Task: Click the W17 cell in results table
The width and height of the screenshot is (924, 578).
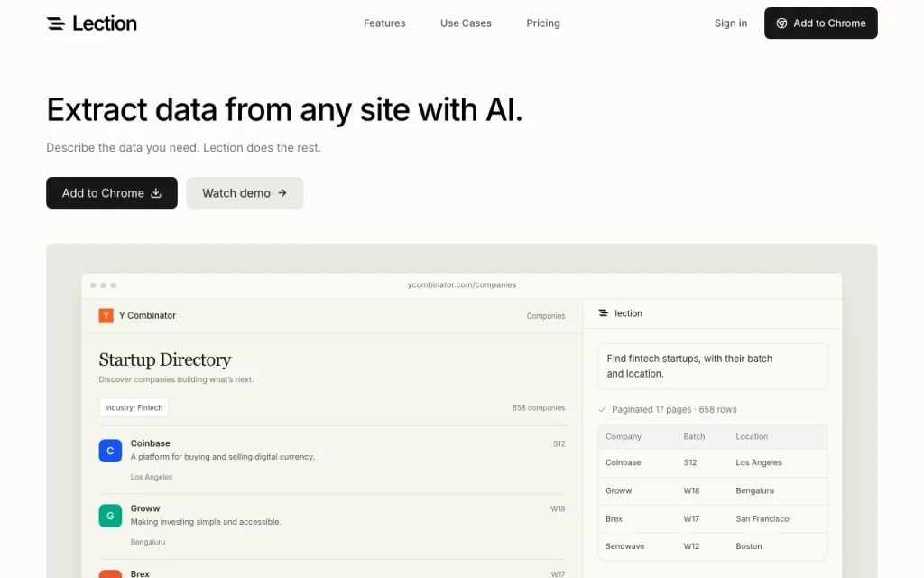Action: (x=691, y=519)
